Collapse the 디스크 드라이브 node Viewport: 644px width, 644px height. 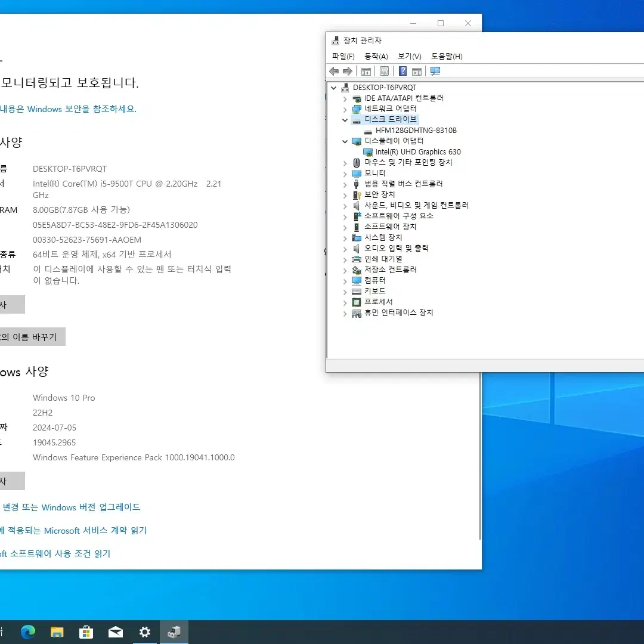pos(345,120)
